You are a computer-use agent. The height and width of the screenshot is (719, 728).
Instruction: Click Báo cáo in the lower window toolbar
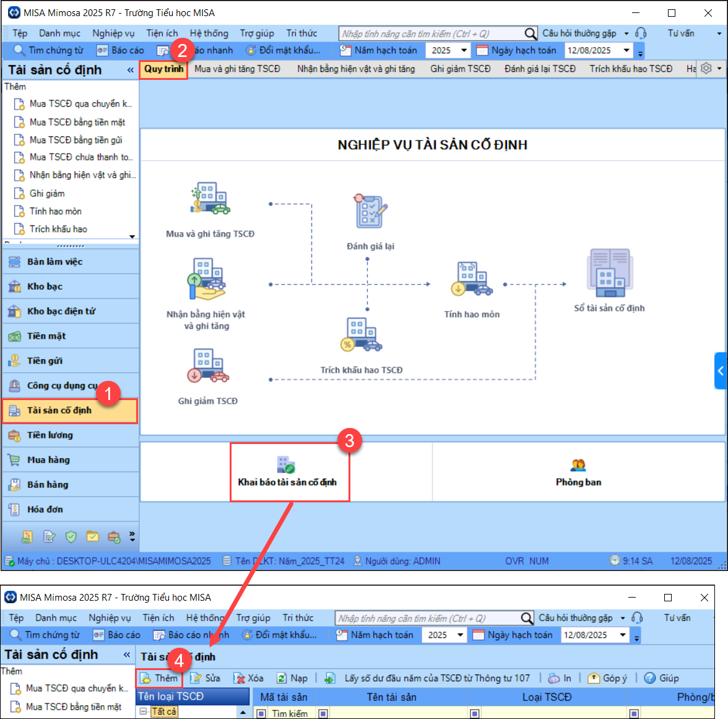coord(116,635)
